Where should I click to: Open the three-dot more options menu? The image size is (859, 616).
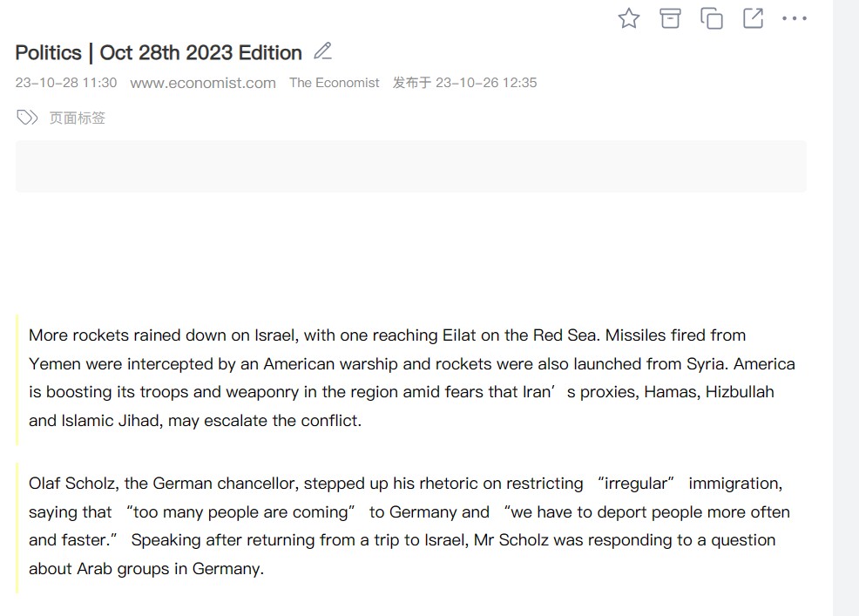point(795,18)
